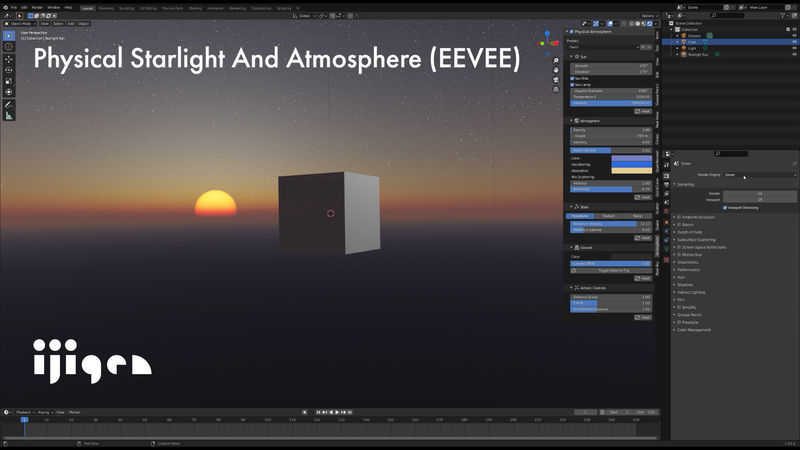Open the Render menu
The height and width of the screenshot is (450, 800).
[37, 8]
